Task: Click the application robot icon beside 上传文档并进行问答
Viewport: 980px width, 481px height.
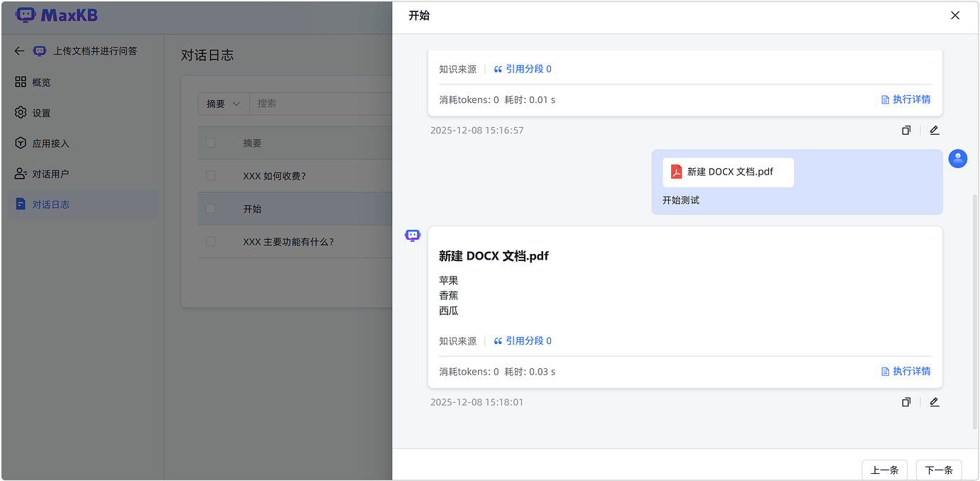Action: 40,51
